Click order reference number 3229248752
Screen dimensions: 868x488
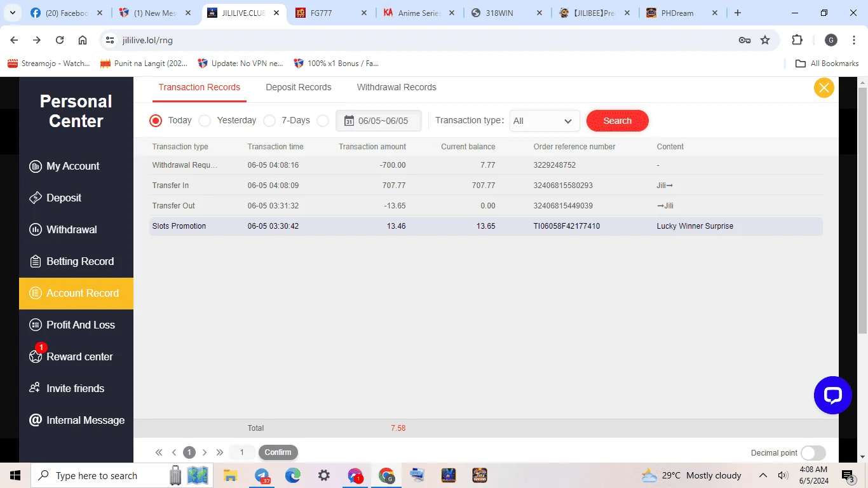pos(555,165)
